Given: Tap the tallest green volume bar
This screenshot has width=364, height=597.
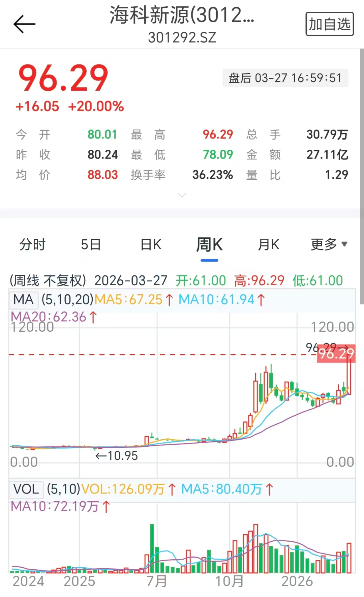Looking at the screenshot, I should click(152, 548).
